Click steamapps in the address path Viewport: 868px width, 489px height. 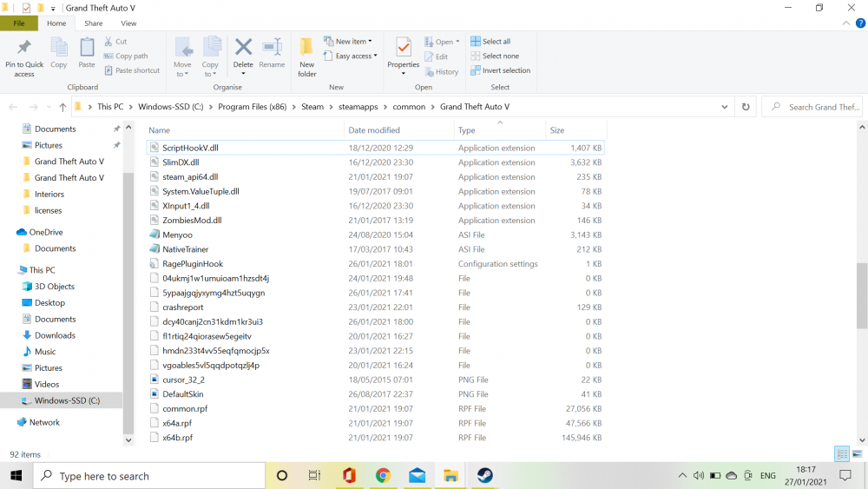pyautogui.click(x=358, y=107)
